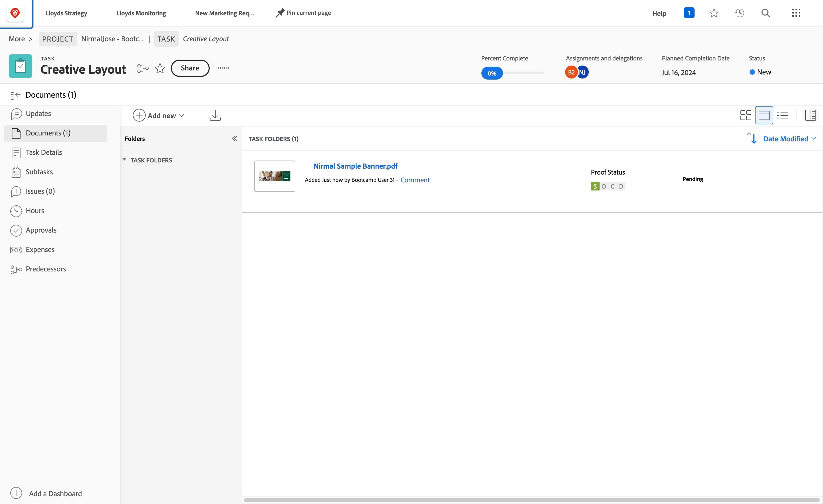Click the green task clipboard icon
This screenshot has height=504, width=823.
21,66
